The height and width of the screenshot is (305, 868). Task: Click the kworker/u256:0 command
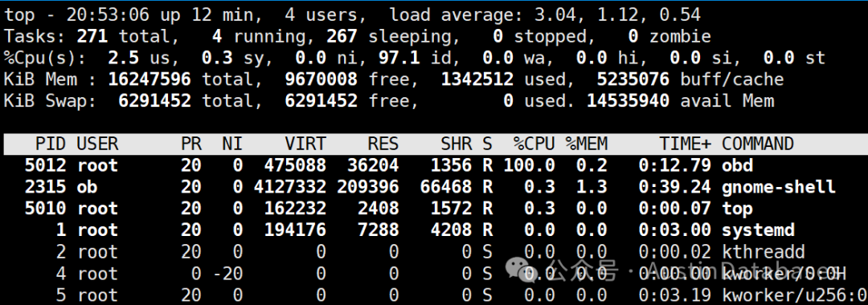[x=795, y=295]
